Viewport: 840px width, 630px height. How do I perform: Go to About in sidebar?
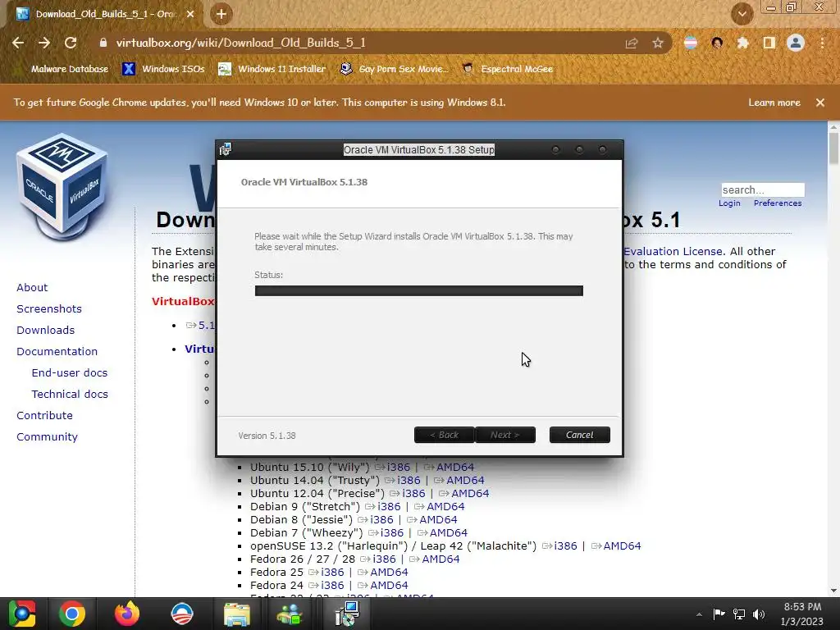coord(32,288)
